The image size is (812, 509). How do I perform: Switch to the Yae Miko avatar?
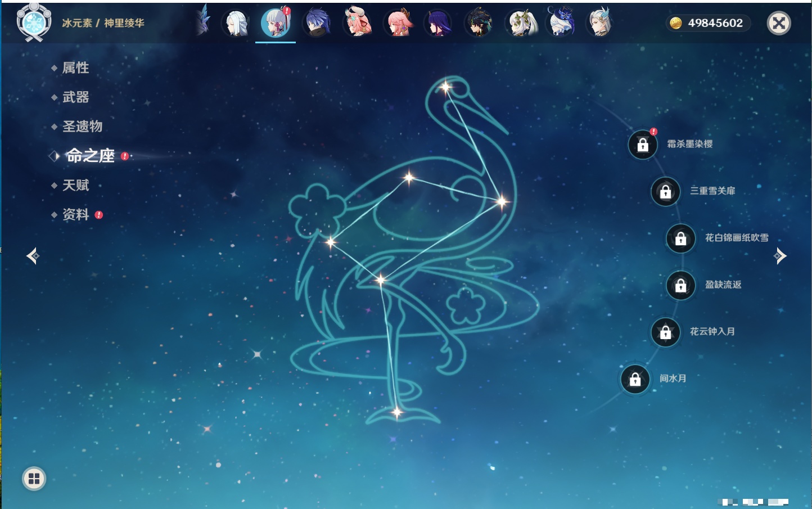(x=398, y=23)
